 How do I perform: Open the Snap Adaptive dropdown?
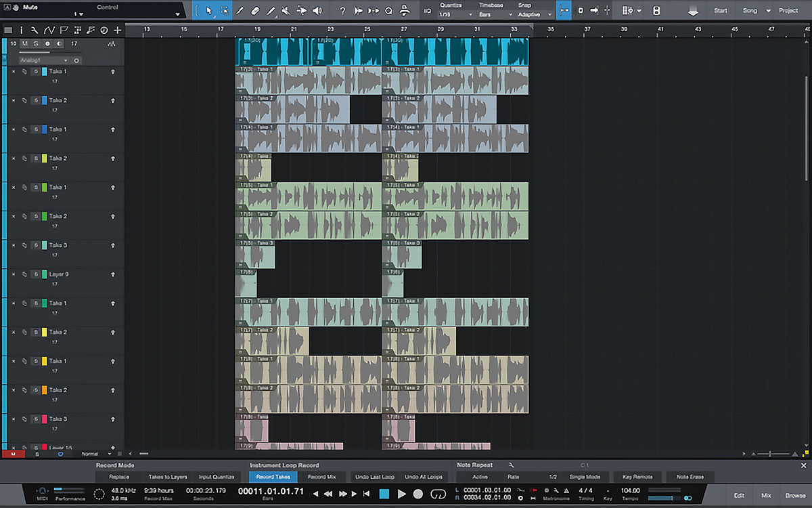(x=535, y=14)
